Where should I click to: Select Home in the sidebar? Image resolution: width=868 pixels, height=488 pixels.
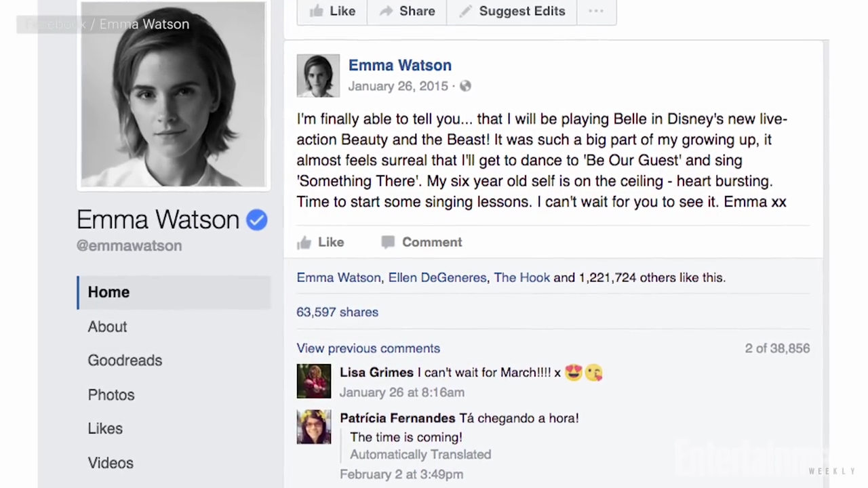108,292
